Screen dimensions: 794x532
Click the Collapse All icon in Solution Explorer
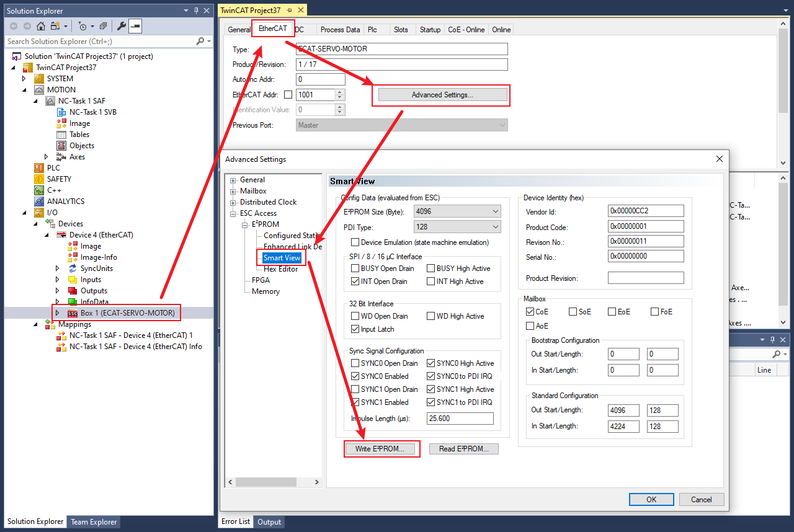click(104, 26)
